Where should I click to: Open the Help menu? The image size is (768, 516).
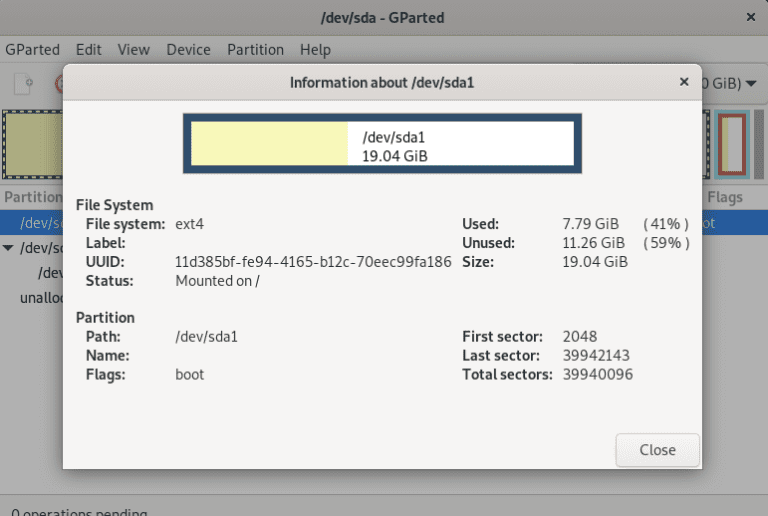[x=315, y=49]
